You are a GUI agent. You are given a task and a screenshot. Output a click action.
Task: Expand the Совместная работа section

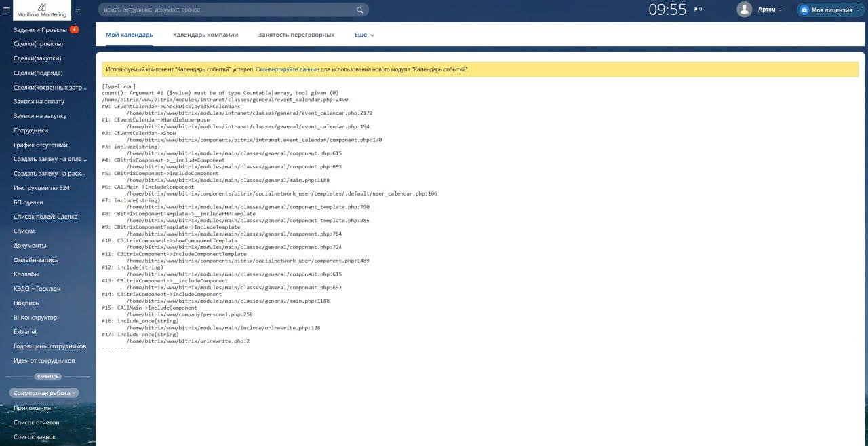coord(43,393)
